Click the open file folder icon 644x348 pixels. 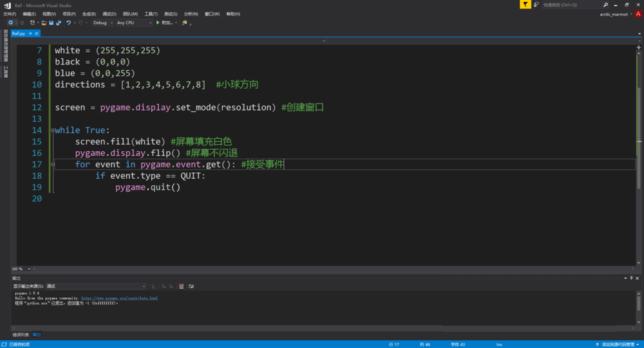click(x=44, y=23)
